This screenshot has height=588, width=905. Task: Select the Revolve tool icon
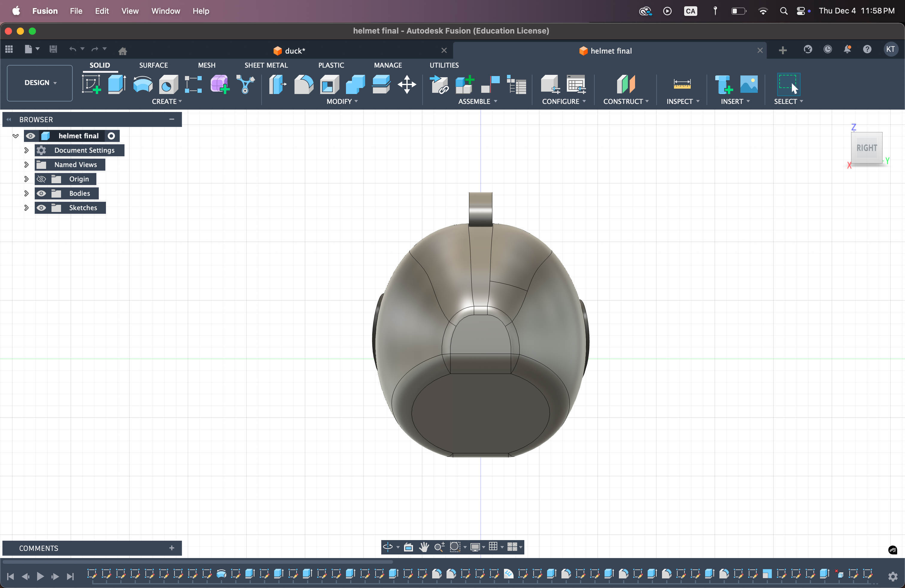142,84
